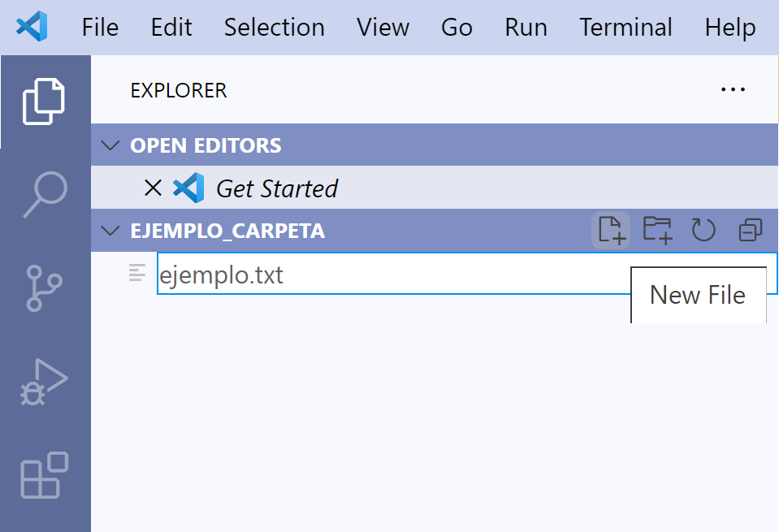Open the View menu

click(x=383, y=28)
